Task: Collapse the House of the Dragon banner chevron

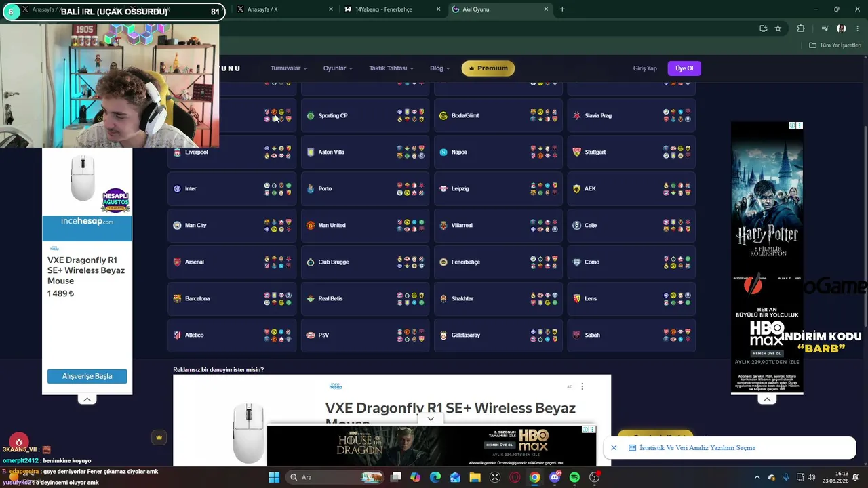Action: (431, 419)
